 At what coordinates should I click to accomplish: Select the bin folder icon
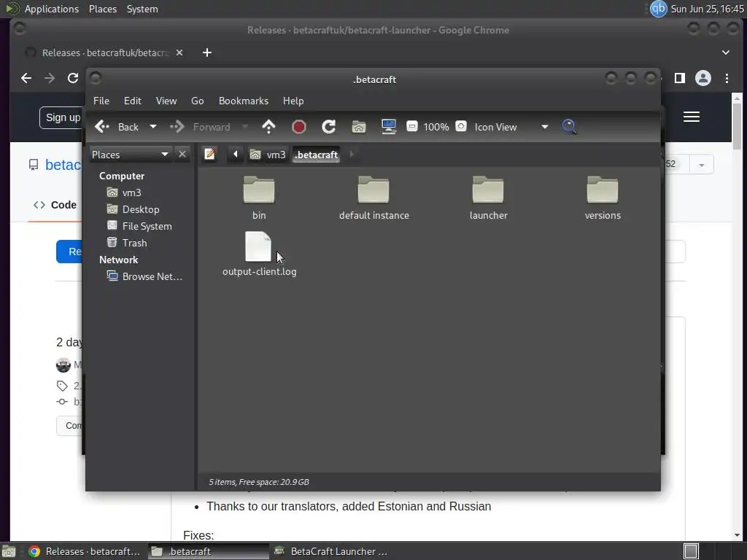point(259,190)
